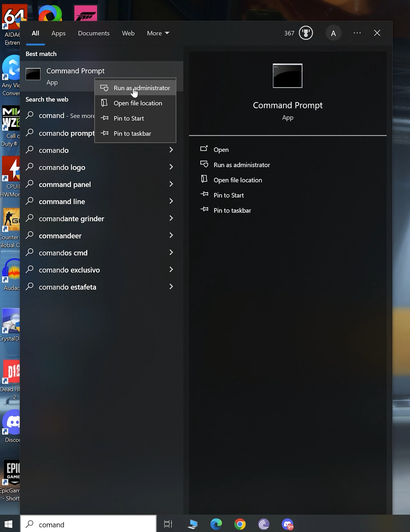Click the Windows Start button
Image resolution: width=410 pixels, height=532 pixels.
tap(9, 524)
